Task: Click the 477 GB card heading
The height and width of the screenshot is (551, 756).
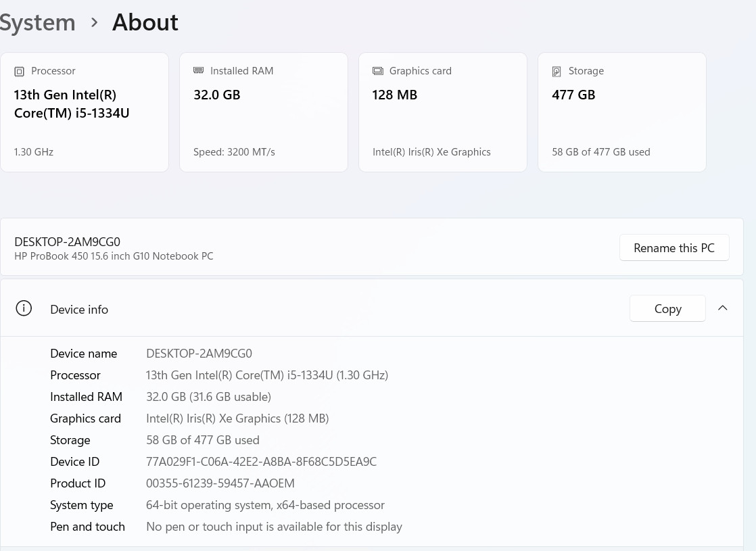Action: pos(573,95)
